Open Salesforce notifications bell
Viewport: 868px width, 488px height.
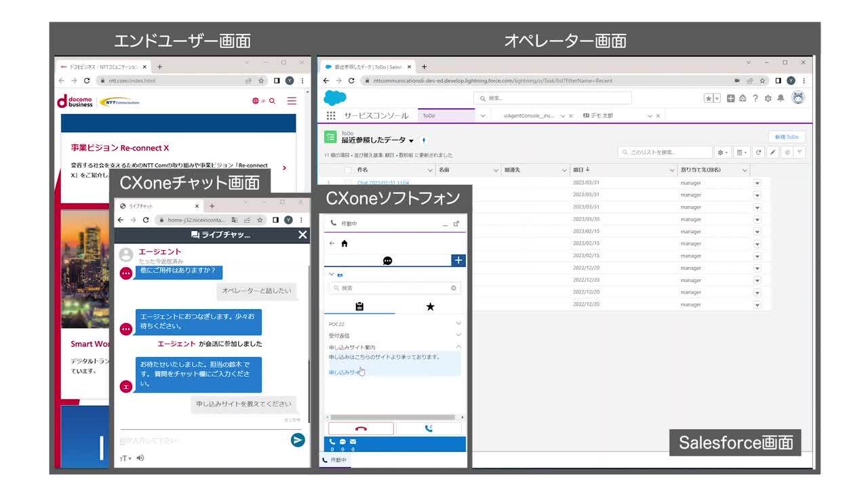(781, 98)
